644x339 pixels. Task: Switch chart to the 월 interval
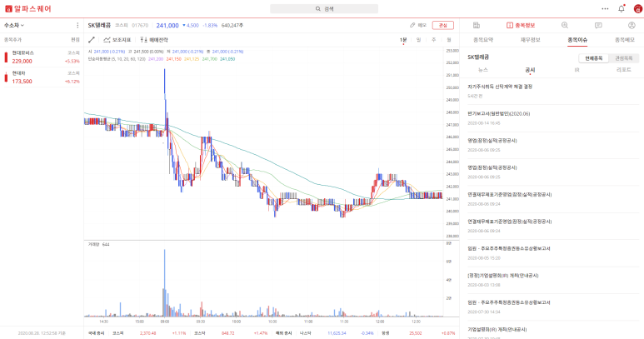449,40
